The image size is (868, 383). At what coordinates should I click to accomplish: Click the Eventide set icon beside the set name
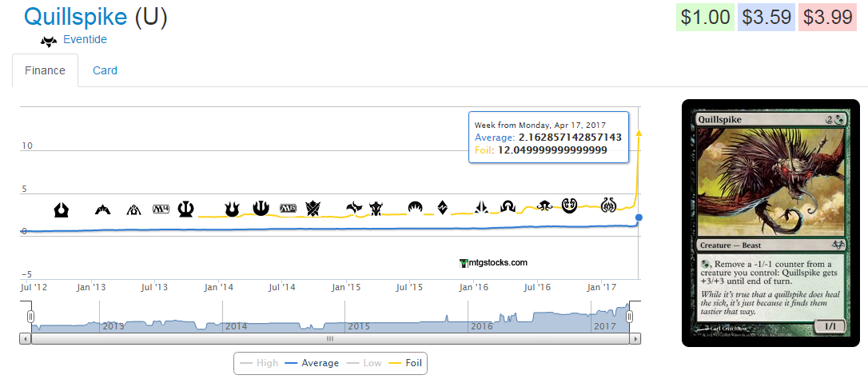50,41
